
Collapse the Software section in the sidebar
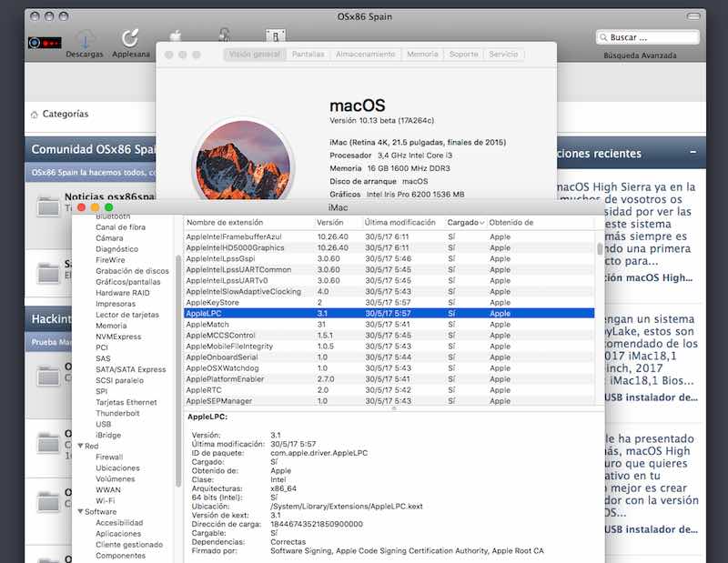80,511
